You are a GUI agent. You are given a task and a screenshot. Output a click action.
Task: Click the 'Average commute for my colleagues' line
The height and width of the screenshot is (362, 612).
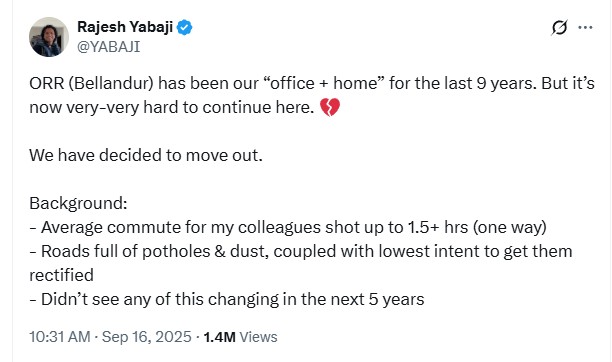coord(288,227)
